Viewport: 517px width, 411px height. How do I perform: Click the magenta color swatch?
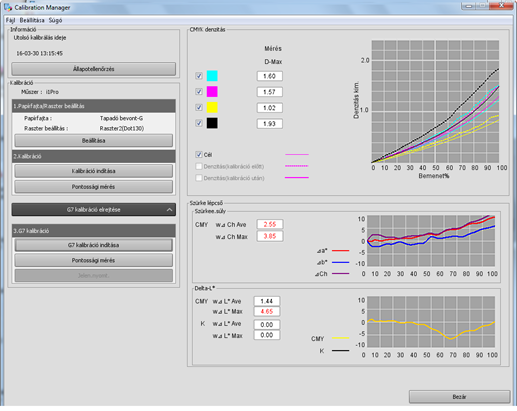[212, 92]
